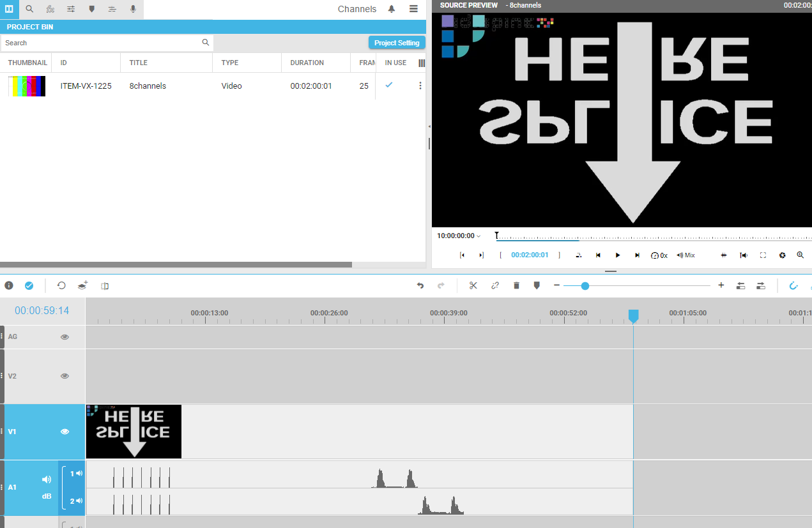Open the microphone voiceover tab
The width and height of the screenshot is (812, 528).
(133, 9)
